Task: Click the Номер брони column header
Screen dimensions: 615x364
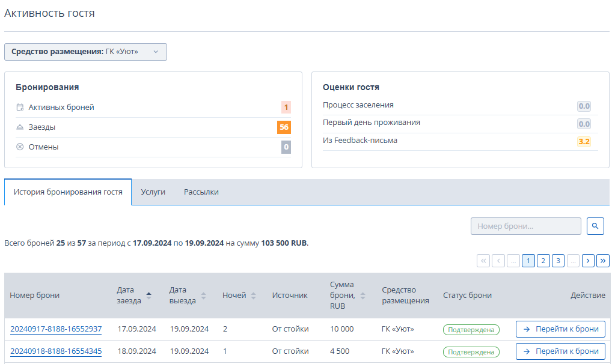Action: pos(34,296)
